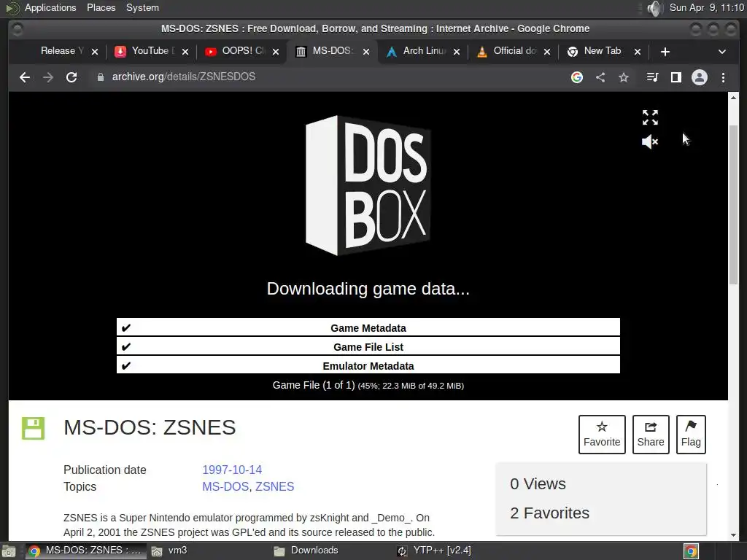Open the MS-DOS topic link
This screenshot has height=560, width=747.
(x=225, y=486)
